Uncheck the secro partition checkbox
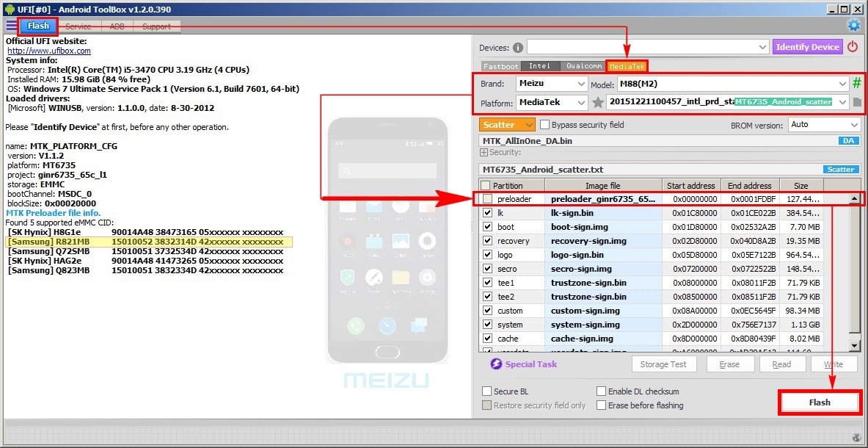The height and width of the screenshot is (448, 868). (x=487, y=269)
